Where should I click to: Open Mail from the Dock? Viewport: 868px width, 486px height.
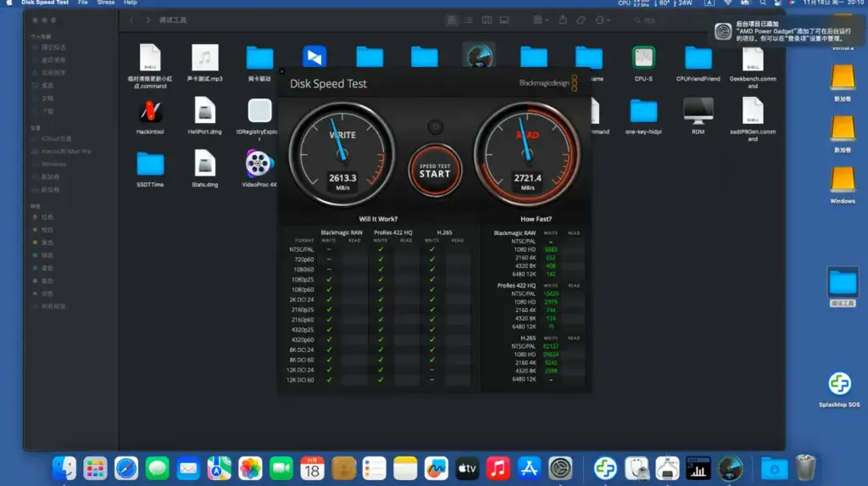coord(188,469)
